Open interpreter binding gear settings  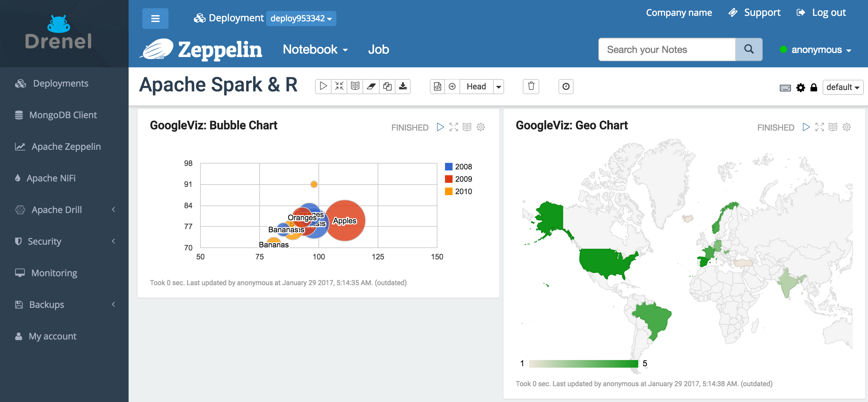click(801, 88)
